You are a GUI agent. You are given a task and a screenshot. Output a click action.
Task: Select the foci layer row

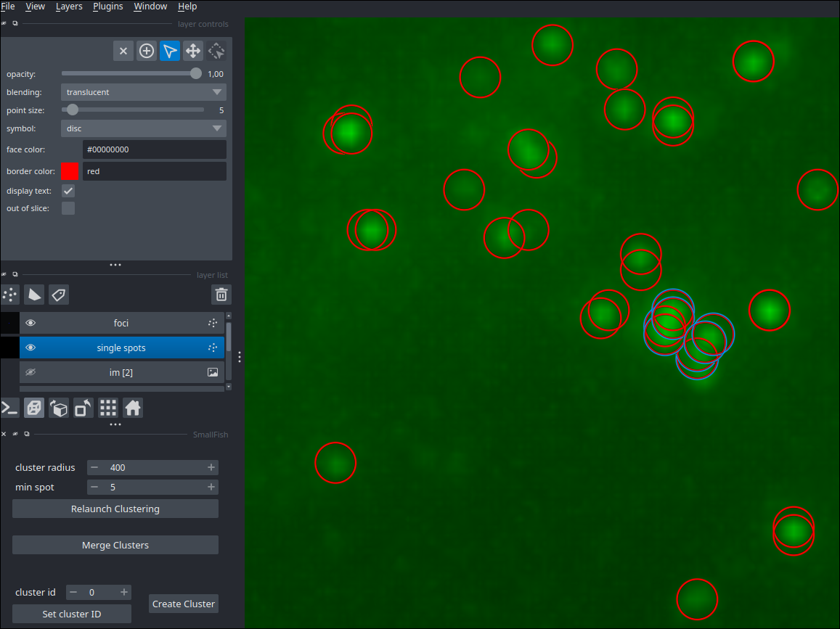[x=121, y=323]
